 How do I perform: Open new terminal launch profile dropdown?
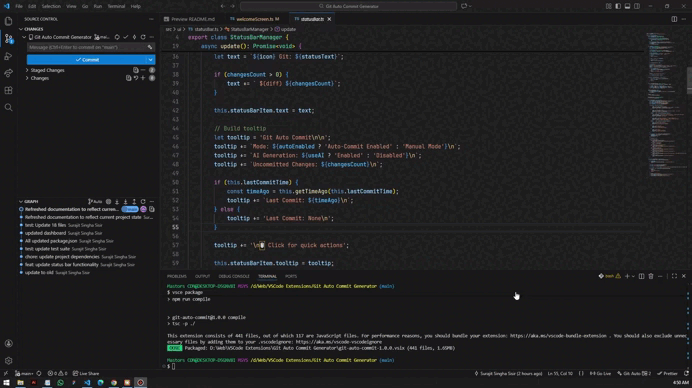click(633, 276)
